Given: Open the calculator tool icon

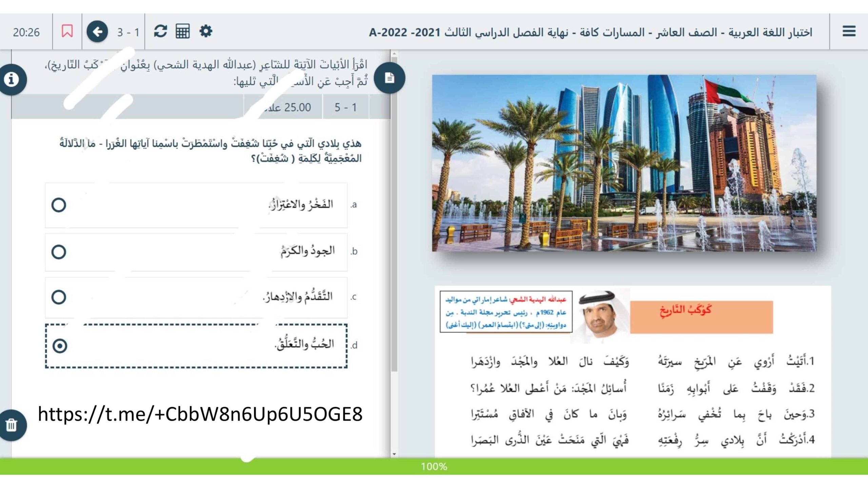Looking at the screenshot, I should [x=183, y=31].
